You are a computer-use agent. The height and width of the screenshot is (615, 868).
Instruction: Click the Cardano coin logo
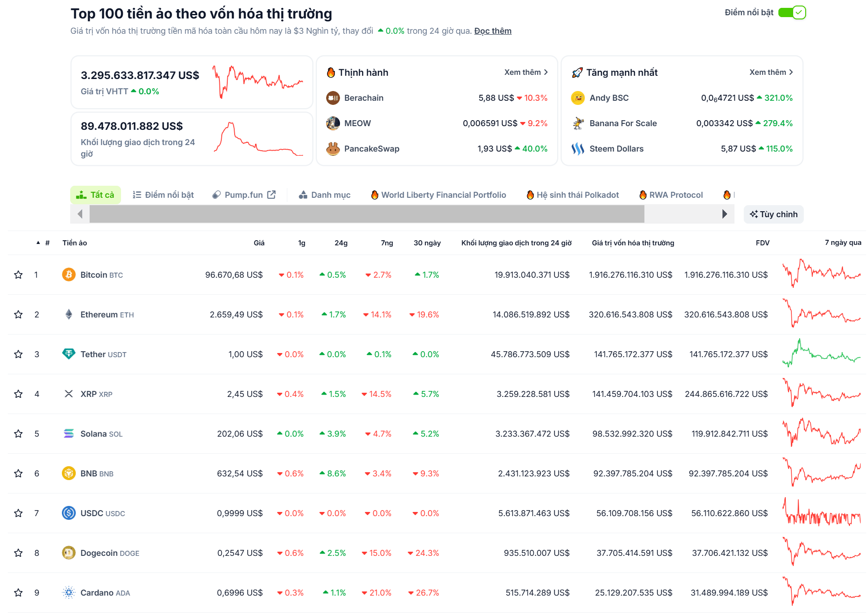tap(69, 592)
